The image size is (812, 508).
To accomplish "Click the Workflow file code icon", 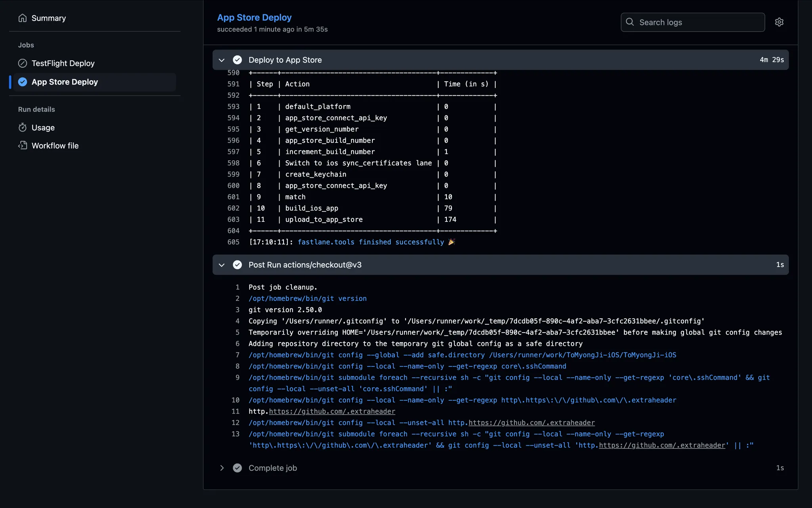I will pos(23,146).
